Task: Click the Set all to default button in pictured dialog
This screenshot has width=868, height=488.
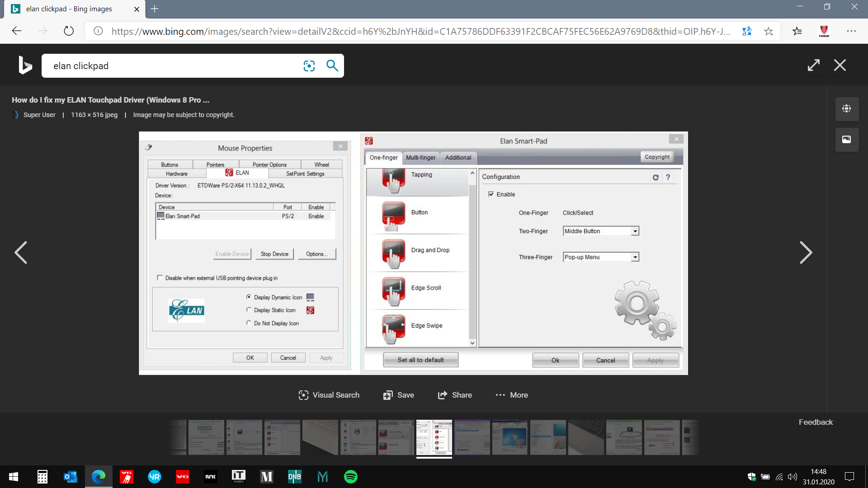Action: click(x=420, y=360)
